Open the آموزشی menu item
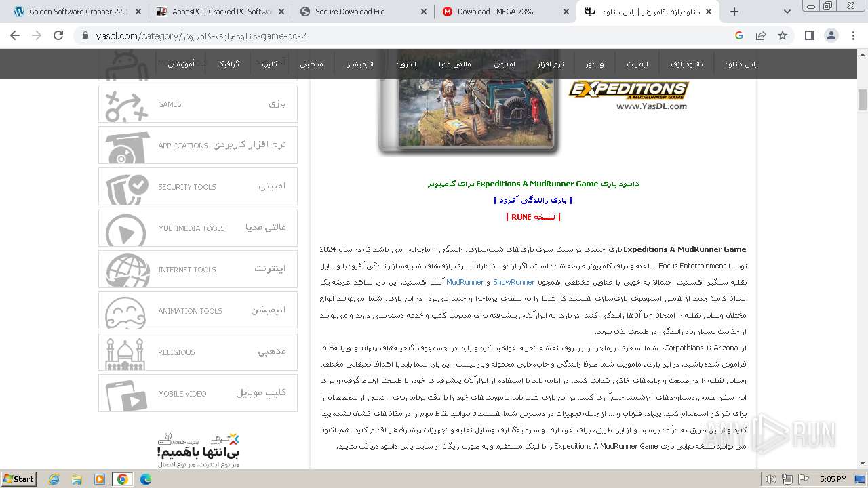This screenshot has width=868, height=488. click(x=181, y=64)
